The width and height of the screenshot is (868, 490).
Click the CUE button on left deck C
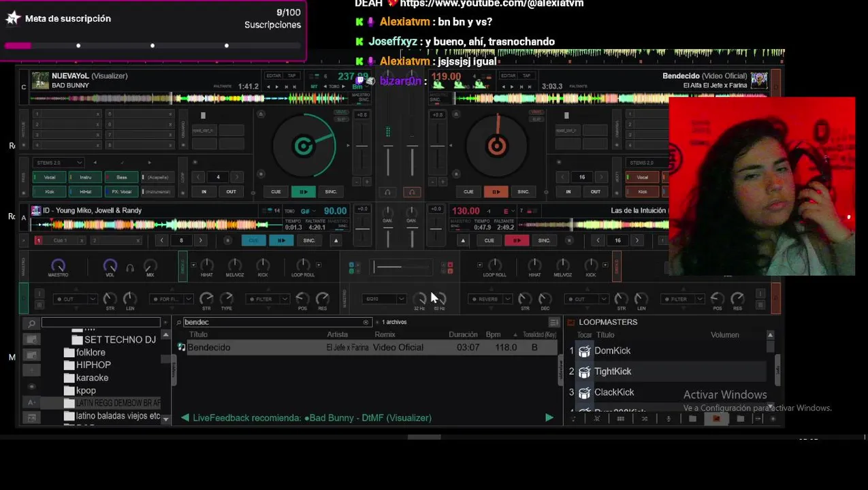pos(276,192)
